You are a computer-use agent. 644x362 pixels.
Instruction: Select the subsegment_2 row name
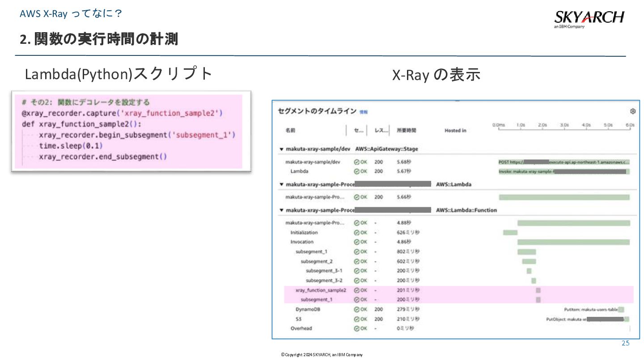click(317, 261)
